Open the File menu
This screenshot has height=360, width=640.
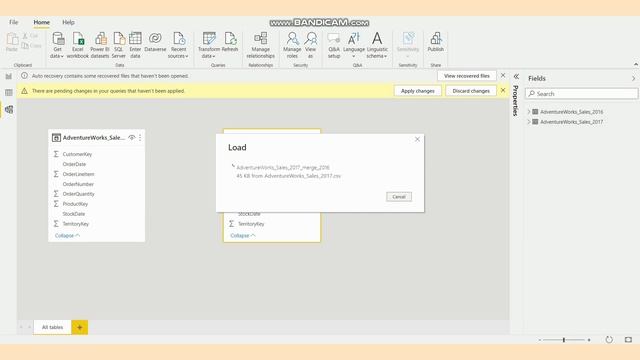point(13,22)
